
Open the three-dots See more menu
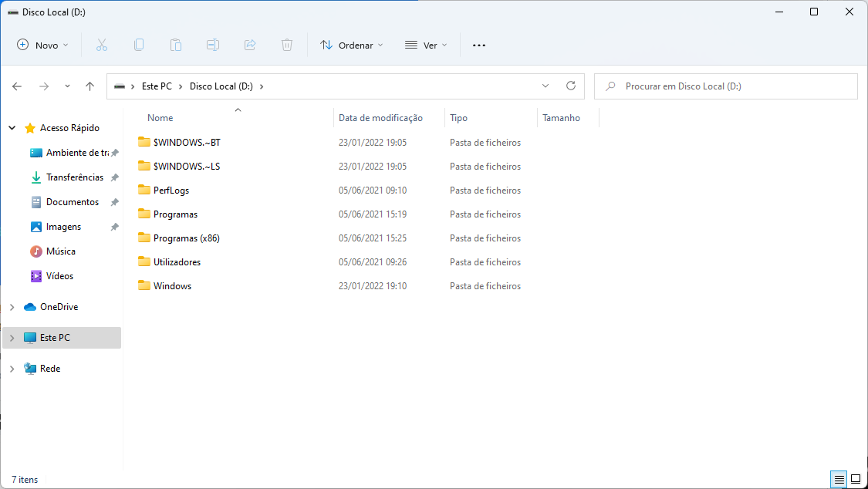pyautogui.click(x=479, y=46)
